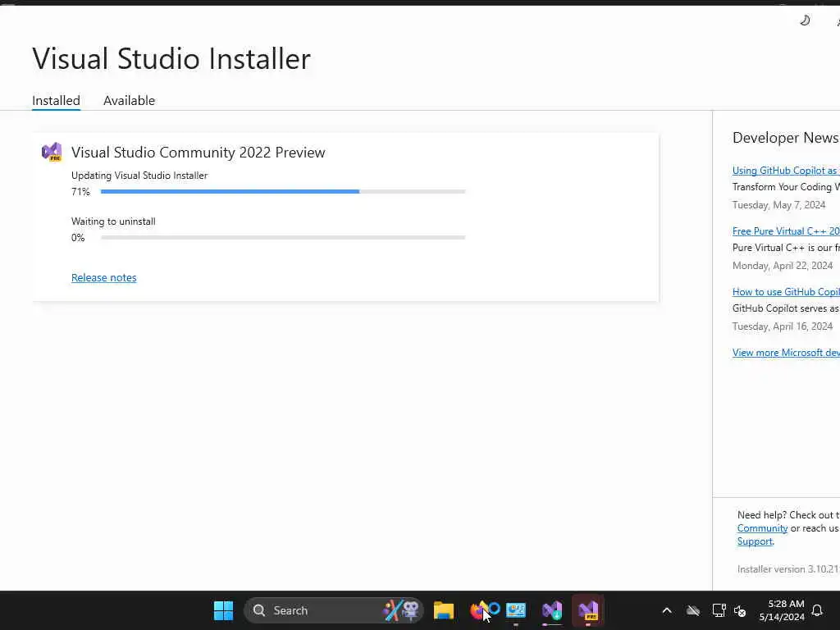Image resolution: width=840 pixels, height=630 pixels.
Task: Click the search highlight icon in taskbar search
Action: click(401, 610)
